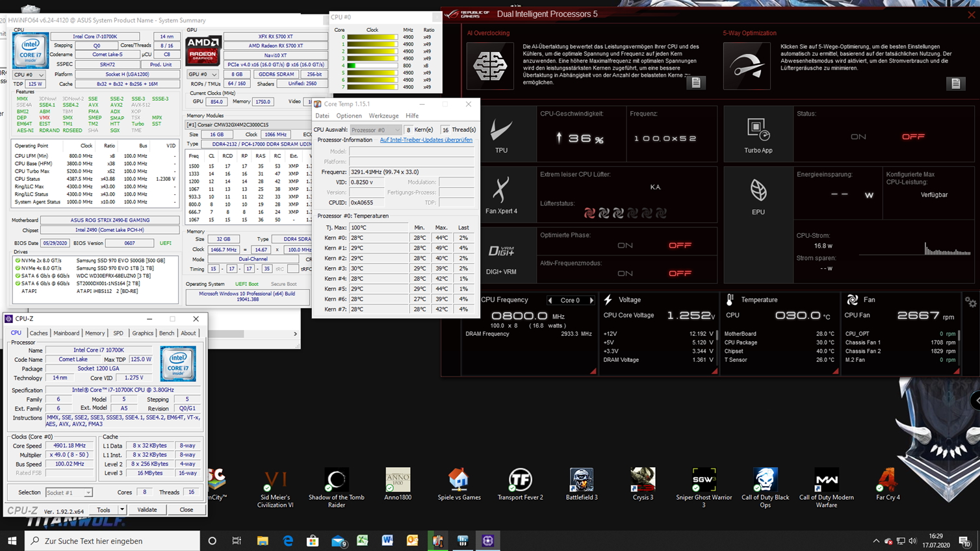Switch to CPU-Z SPD tab
This screenshot has height=551, width=980.
(118, 333)
